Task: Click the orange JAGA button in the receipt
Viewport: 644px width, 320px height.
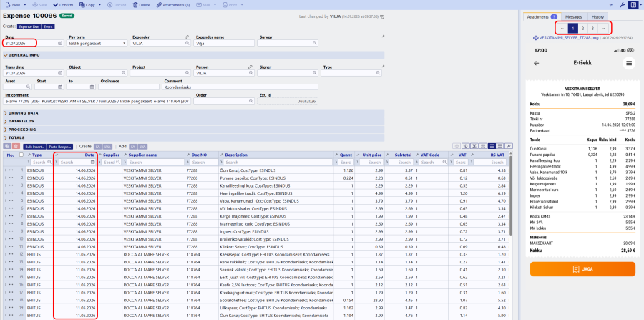Action: [x=582, y=269]
